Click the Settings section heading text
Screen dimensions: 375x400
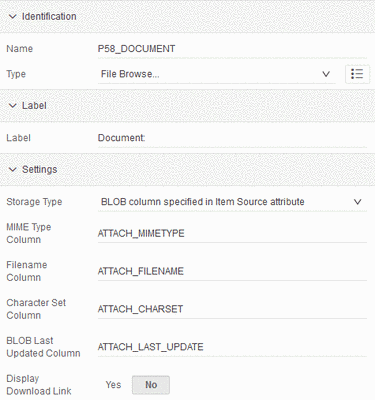coord(40,169)
